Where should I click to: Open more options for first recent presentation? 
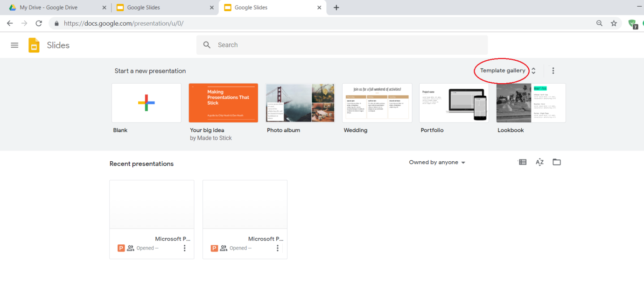184,248
